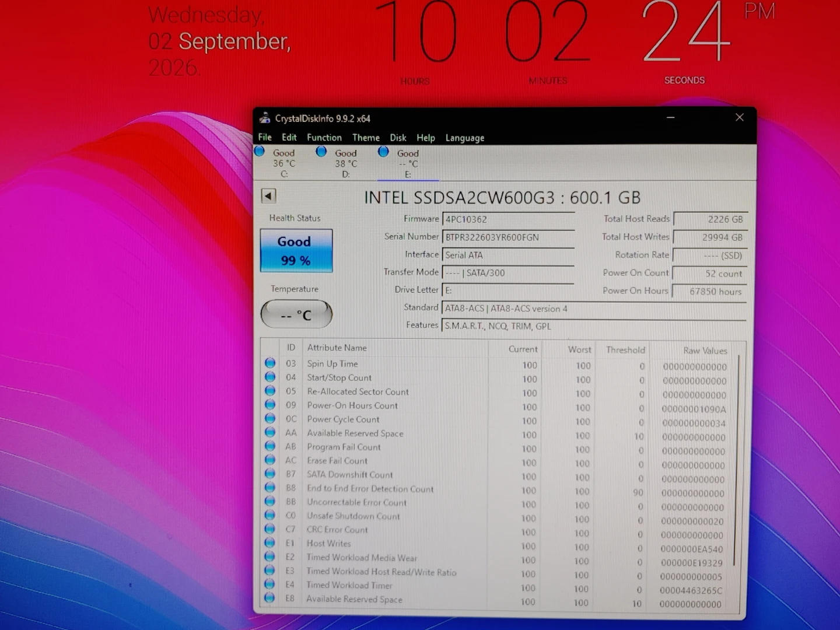Click Power On Hours value 67850 hours
The image size is (840, 630).
tap(710, 292)
